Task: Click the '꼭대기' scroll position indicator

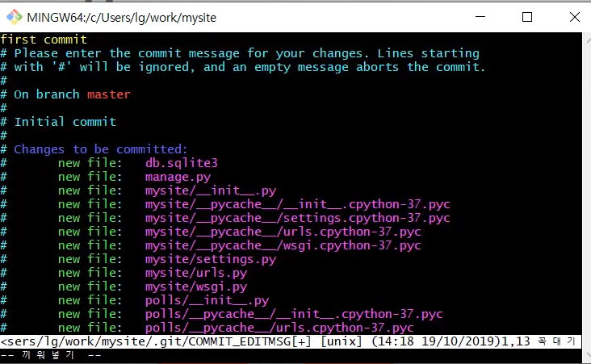Action: click(557, 341)
